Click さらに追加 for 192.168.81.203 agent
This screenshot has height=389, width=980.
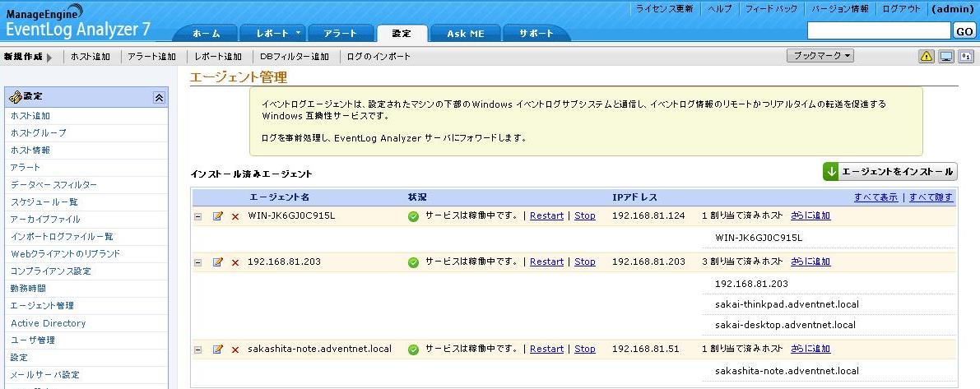pyautogui.click(x=810, y=262)
